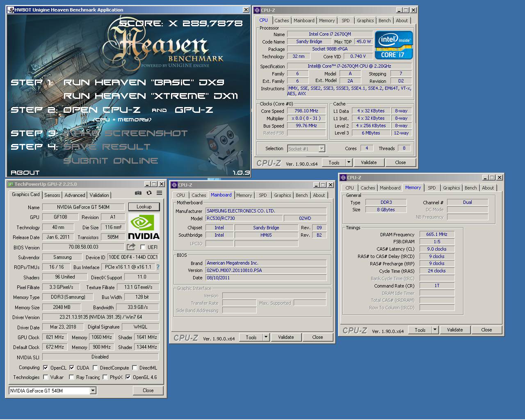This screenshot has width=525, height=420.
Task: Click motherboard model RC530/RC730 field
Action: pos(244,218)
